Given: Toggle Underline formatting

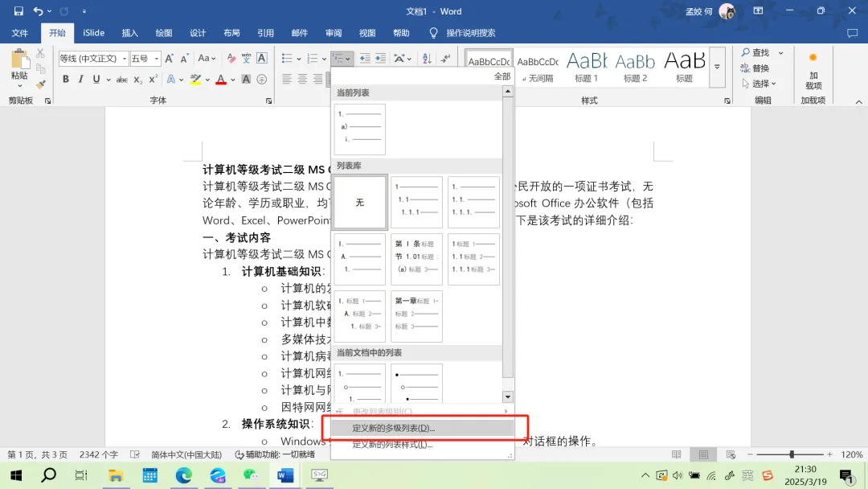Looking at the screenshot, I should coord(96,79).
